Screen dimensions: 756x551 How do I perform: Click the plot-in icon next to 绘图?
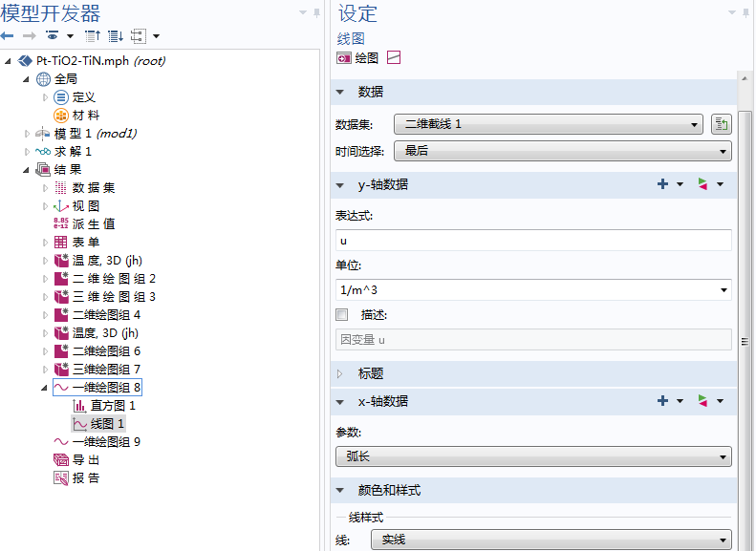point(394,58)
